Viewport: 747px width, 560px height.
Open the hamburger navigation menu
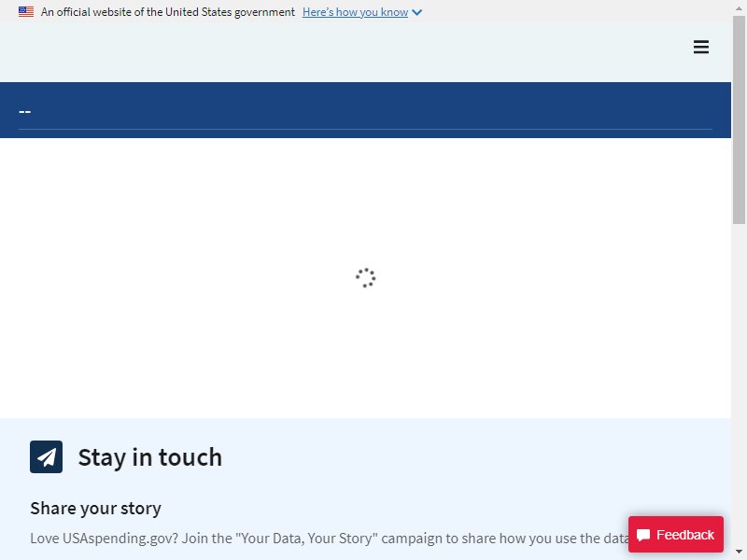point(701,48)
